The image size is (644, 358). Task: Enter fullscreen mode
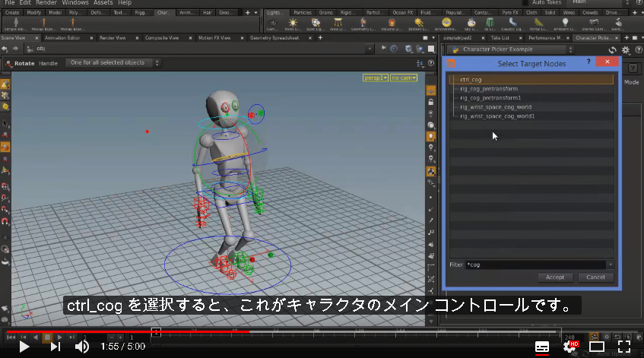click(624, 347)
